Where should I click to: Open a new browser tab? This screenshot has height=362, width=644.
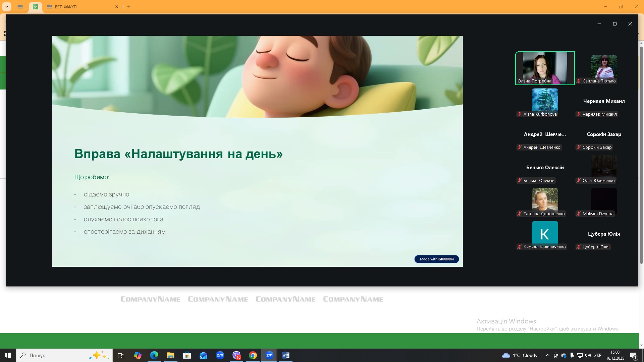point(129,7)
